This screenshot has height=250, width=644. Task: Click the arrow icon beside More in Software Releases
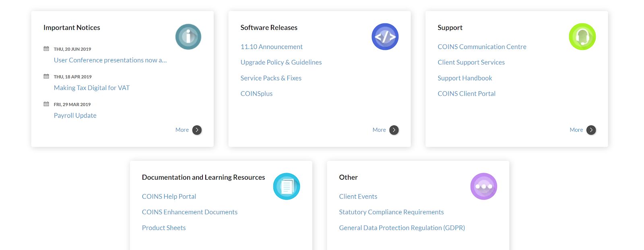point(394,130)
